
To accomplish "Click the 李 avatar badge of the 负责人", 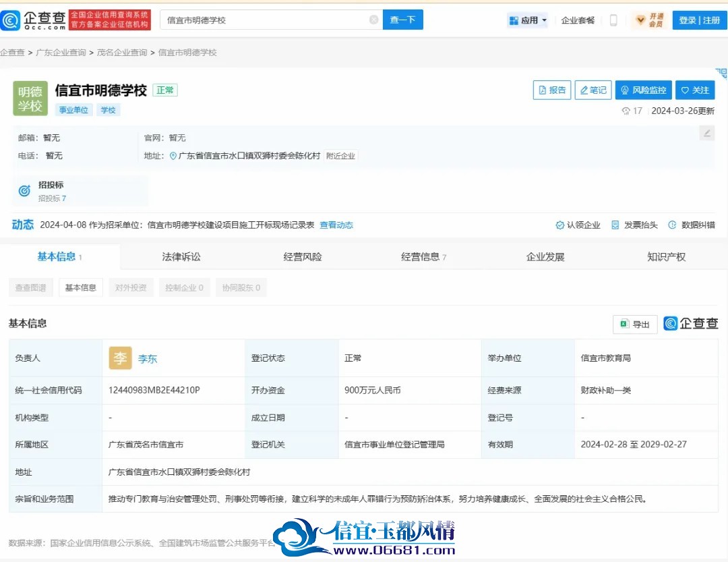I will 120,358.
